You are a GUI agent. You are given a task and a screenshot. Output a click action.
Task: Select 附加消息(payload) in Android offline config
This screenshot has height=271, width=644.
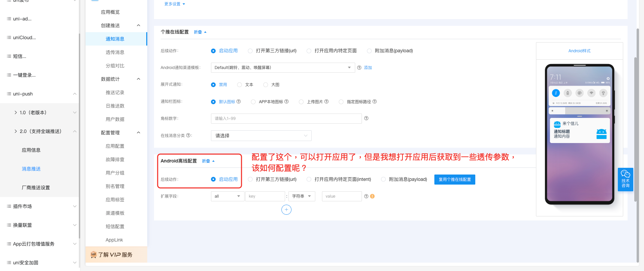(x=383, y=180)
